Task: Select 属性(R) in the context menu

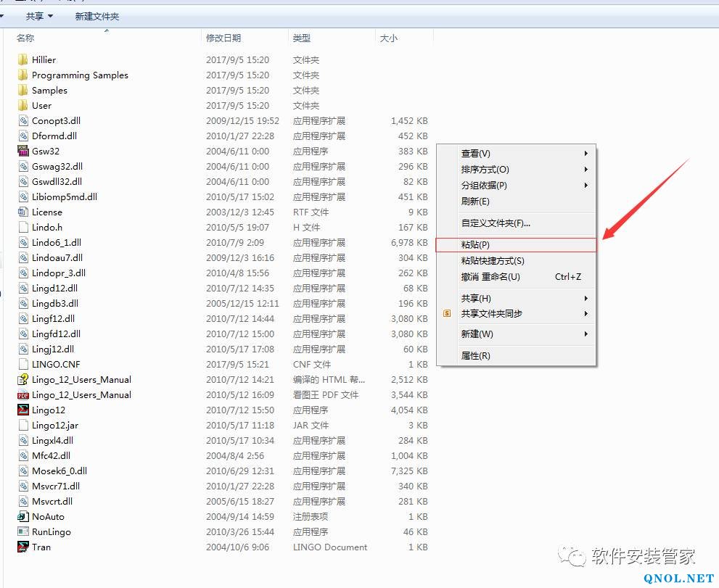Action: (x=476, y=356)
